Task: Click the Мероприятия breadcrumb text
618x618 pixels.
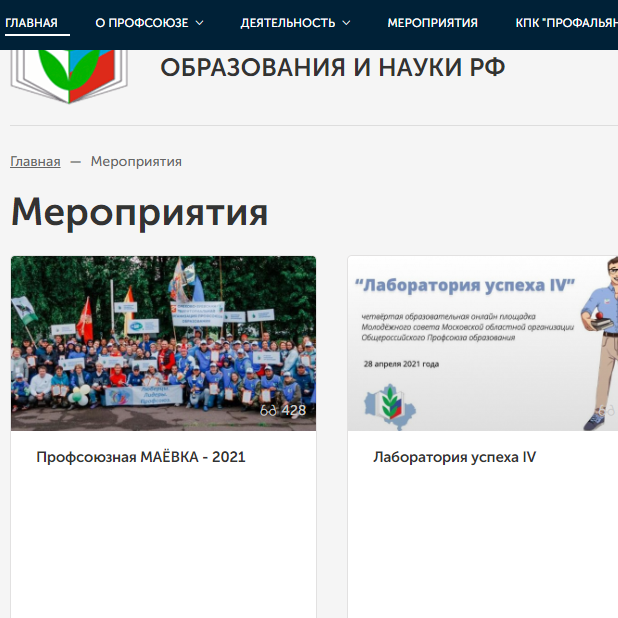Action: pyautogui.click(x=136, y=161)
